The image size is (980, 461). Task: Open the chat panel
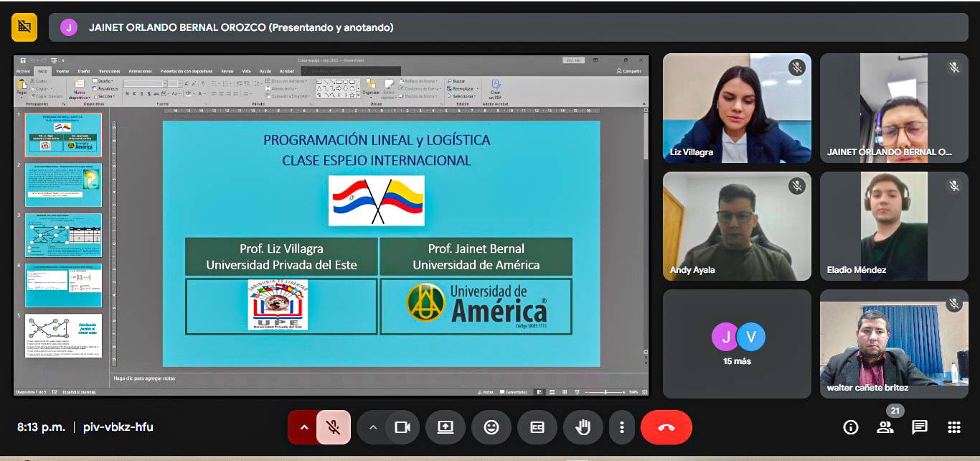point(919,427)
